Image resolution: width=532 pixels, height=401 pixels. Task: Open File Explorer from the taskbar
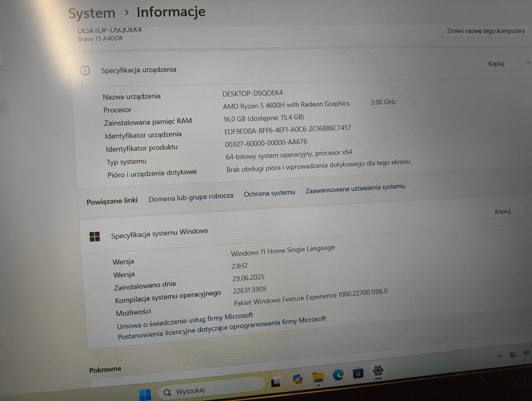tap(318, 377)
